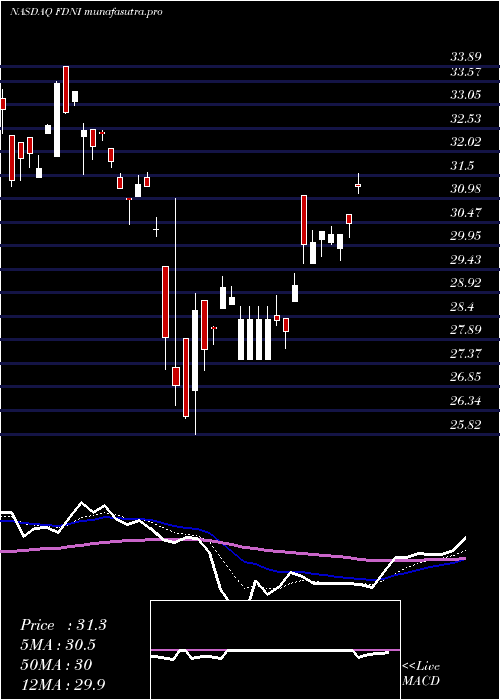Viewport: 500px width, 700px height.
Task: Click the 32.02 price level label
Action: click(466, 142)
